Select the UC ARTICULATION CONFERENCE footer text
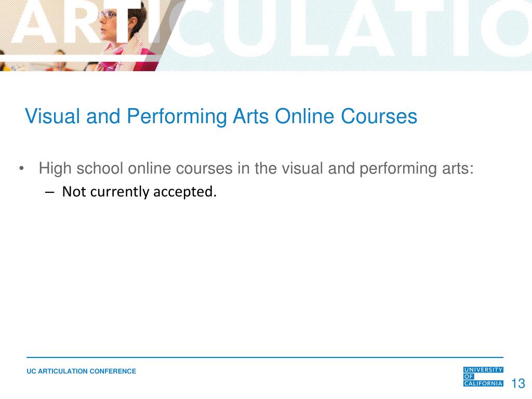Screen dimensions: 532x399 click(x=81, y=371)
